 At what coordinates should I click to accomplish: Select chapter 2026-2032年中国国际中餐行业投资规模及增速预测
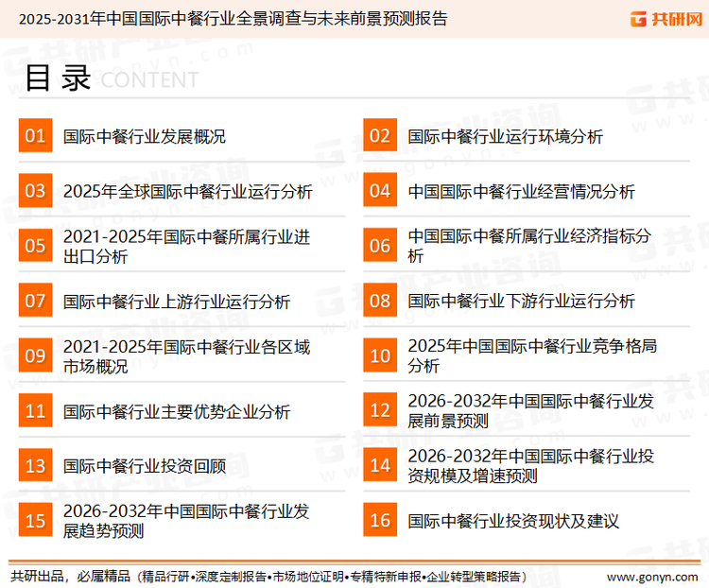coord(531,466)
